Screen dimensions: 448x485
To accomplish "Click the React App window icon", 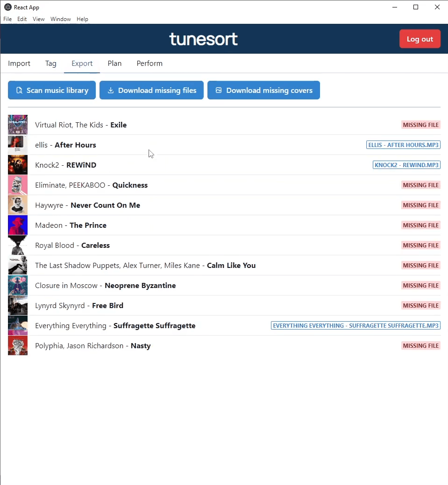I will pos(8,7).
